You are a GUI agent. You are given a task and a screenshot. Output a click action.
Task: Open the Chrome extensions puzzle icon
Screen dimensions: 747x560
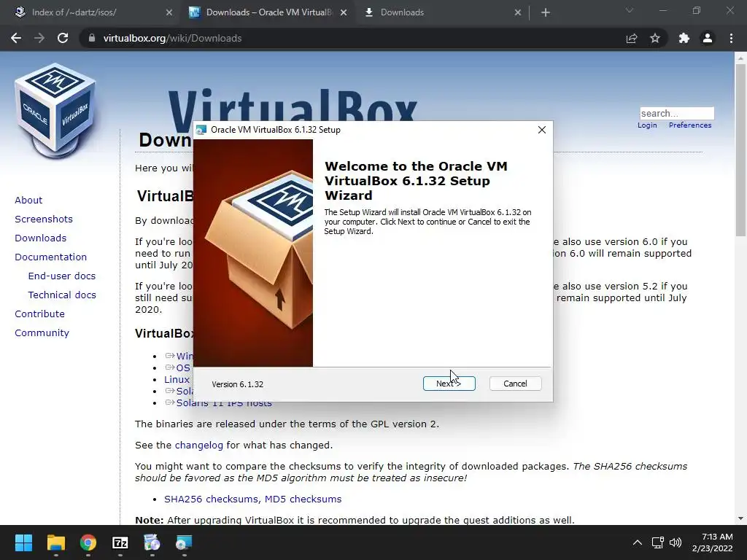click(684, 38)
